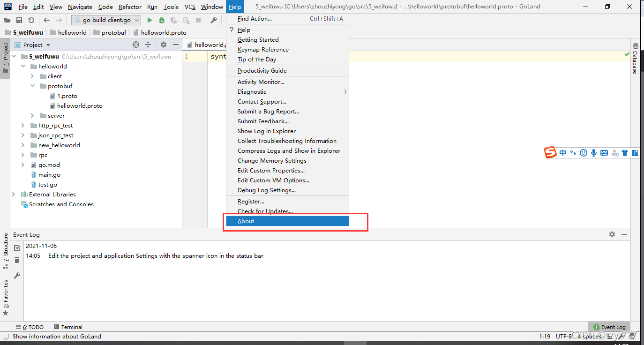Click the Sogou skin shirt icon
Screen dimensions: 644x345
(x=624, y=153)
